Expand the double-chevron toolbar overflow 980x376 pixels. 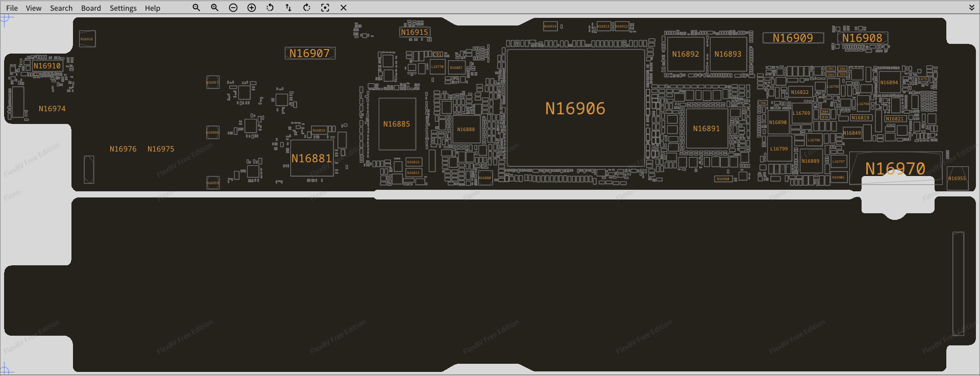(x=972, y=8)
